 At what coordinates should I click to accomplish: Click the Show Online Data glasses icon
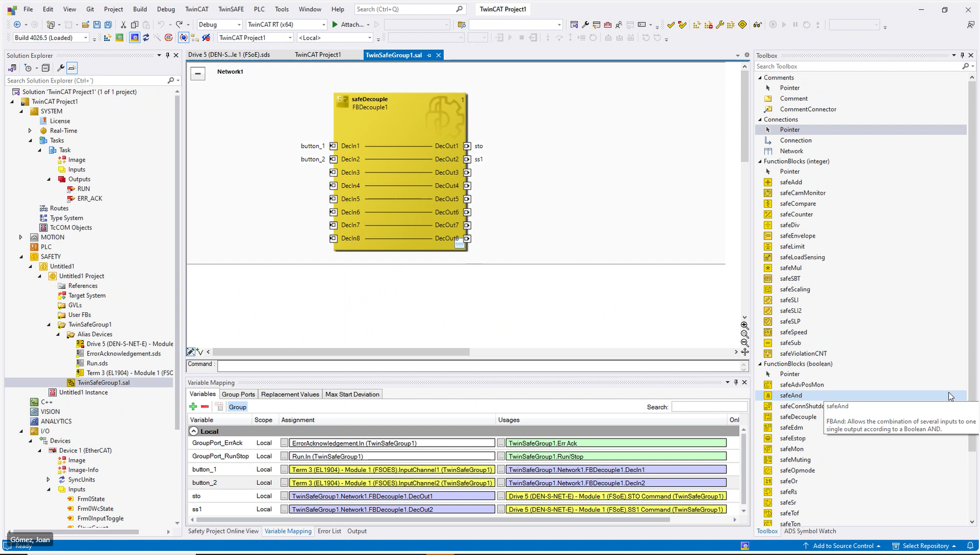(x=758, y=25)
